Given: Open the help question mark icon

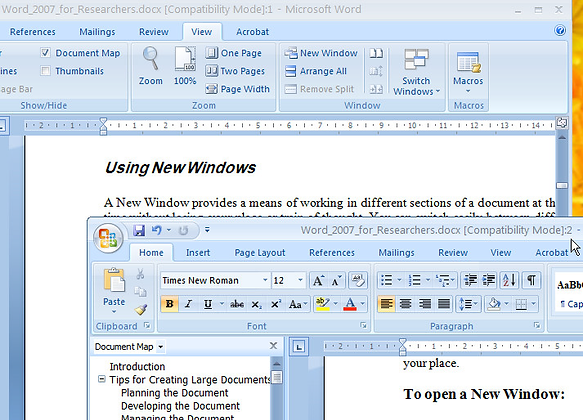Looking at the screenshot, I should [x=560, y=30].
